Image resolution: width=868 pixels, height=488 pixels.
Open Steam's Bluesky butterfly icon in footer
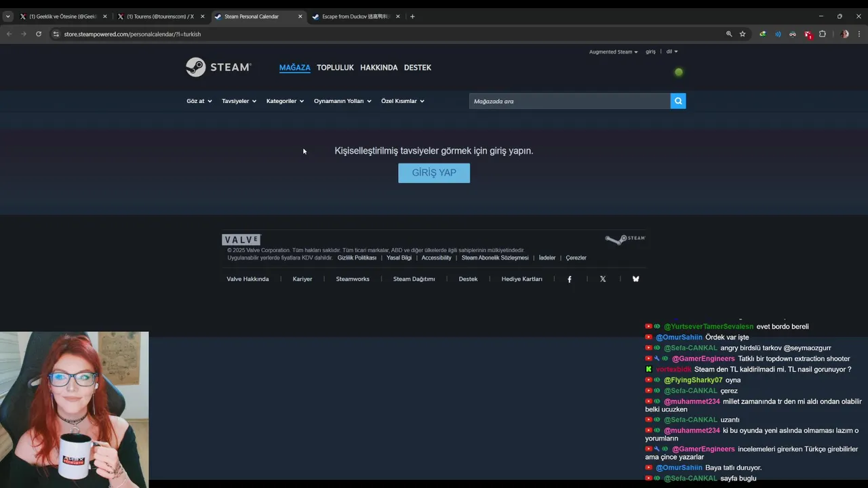pos(635,279)
